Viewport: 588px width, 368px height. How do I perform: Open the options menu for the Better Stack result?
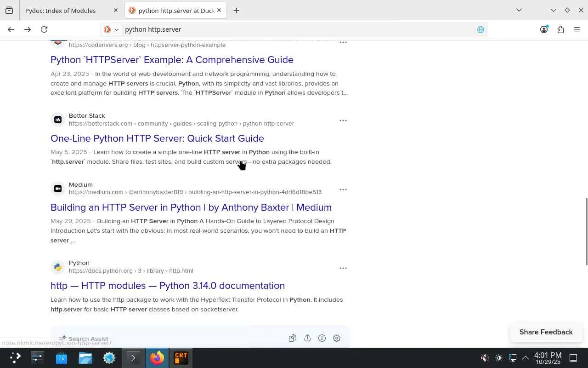pos(343,121)
